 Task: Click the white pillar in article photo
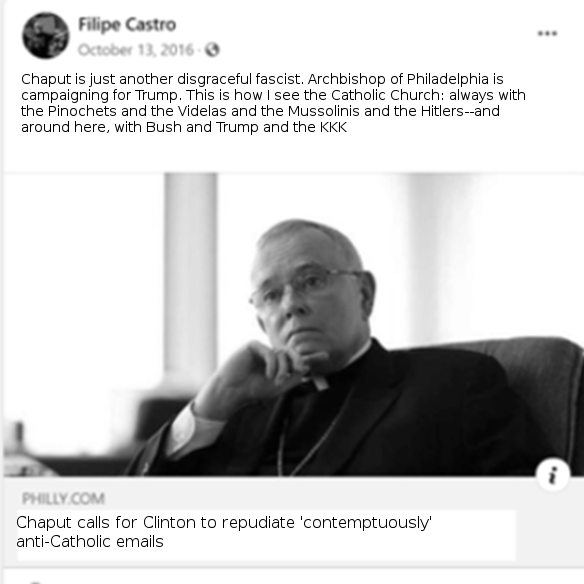pyautogui.click(x=190, y=272)
